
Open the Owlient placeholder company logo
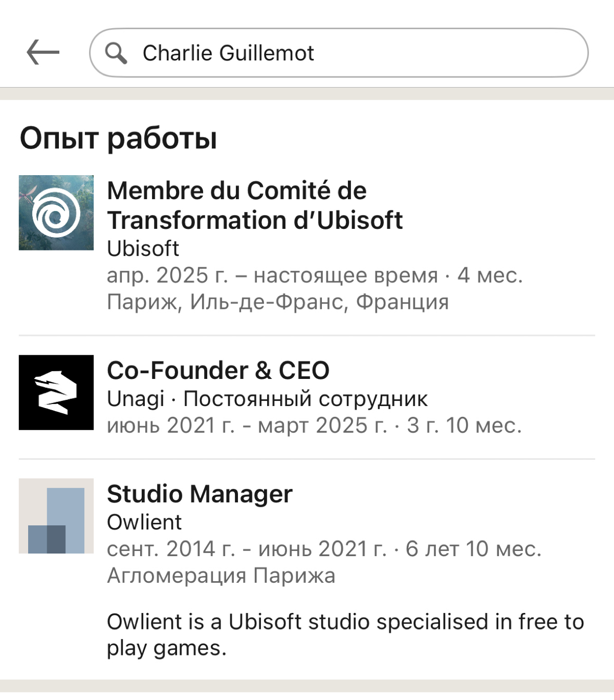(x=56, y=516)
